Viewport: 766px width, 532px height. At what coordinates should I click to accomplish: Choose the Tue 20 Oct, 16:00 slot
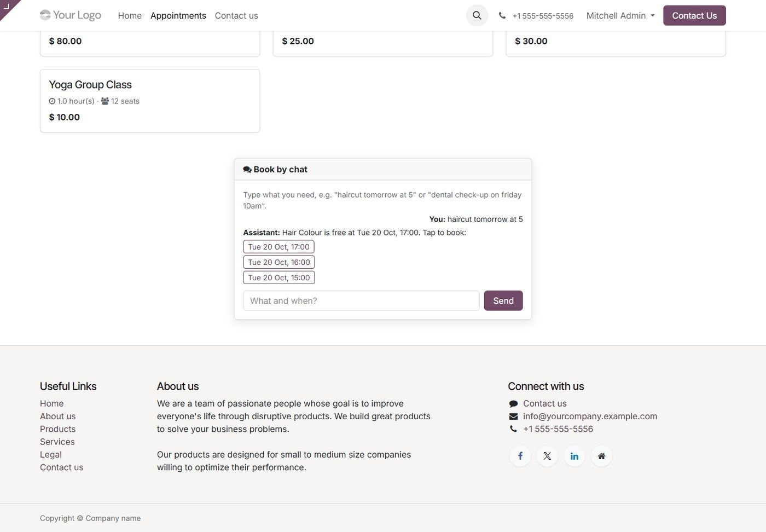279,262
